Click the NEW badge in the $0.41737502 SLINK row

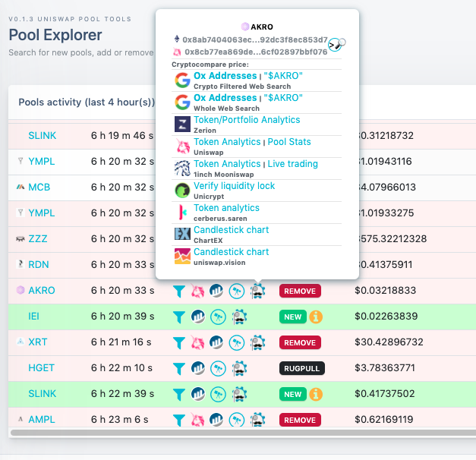coord(292,394)
